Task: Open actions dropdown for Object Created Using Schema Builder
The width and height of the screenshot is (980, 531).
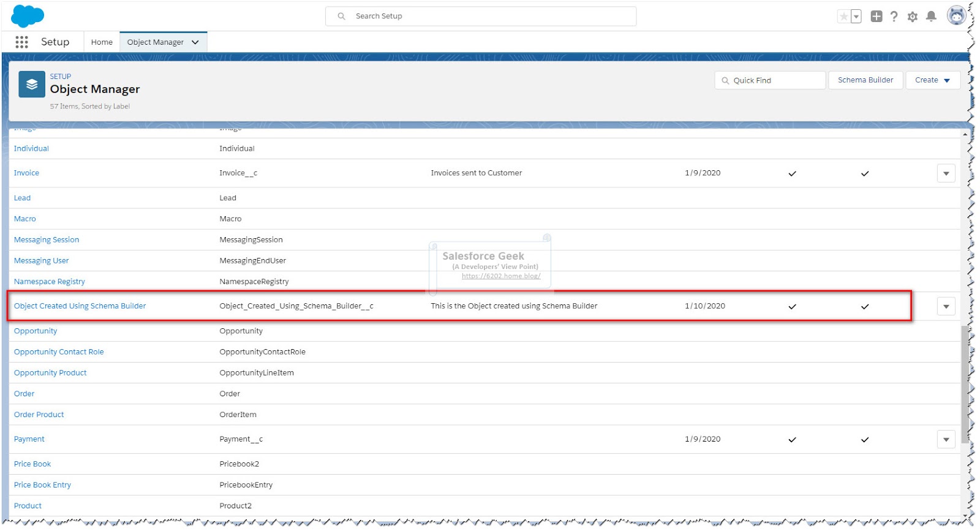Action: (x=946, y=306)
